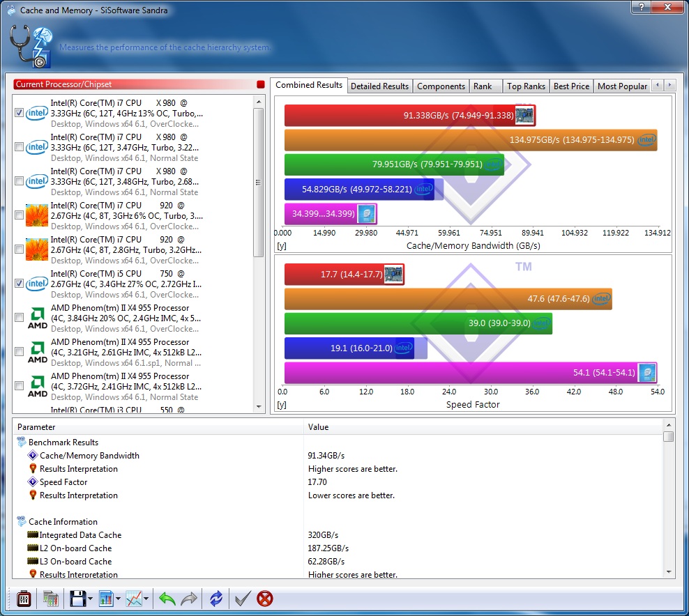689x616 pixels.
Task: Check the i7 920 3GHz 6% OC entry
Action: (x=19, y=215)
